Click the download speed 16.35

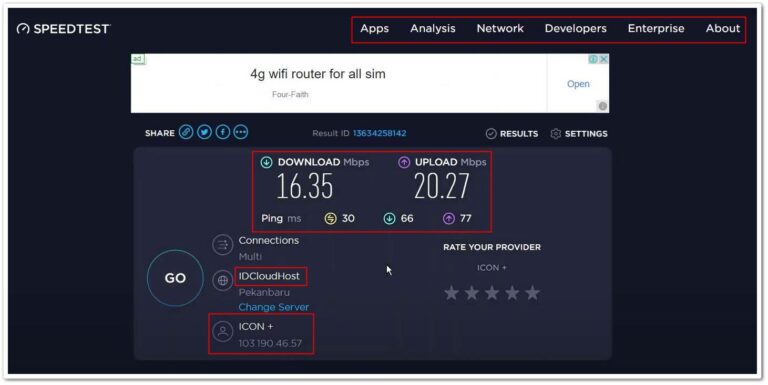point(305,187)
